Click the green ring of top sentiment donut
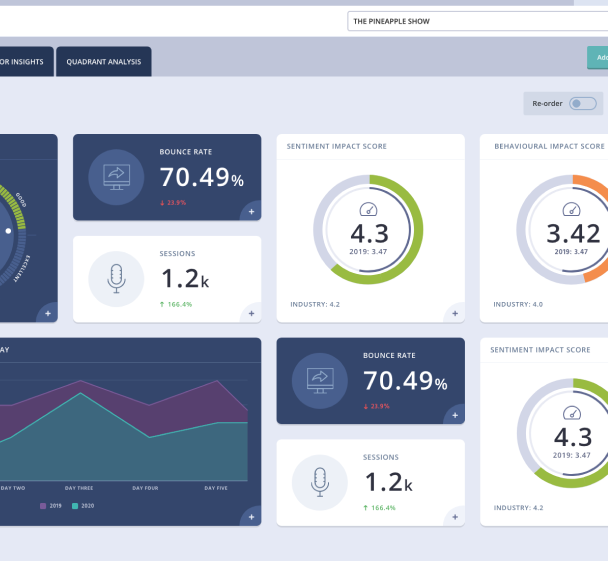 click(418, 230)
